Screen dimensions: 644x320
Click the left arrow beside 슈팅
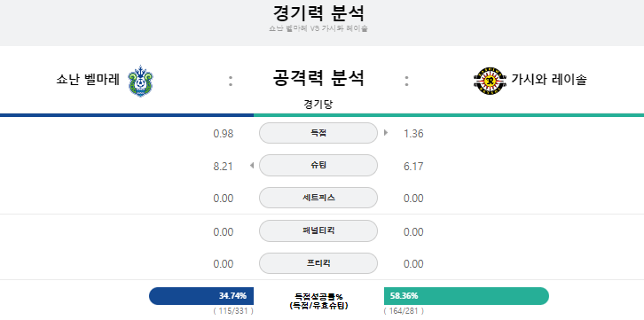tap(251, 166)
